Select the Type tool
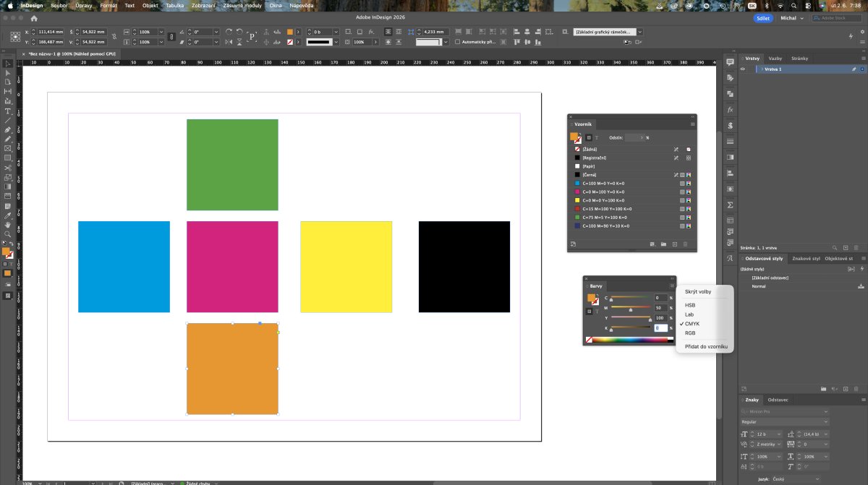Image resolution: width=868 pixels, height=485 pixels. (7, 111)
